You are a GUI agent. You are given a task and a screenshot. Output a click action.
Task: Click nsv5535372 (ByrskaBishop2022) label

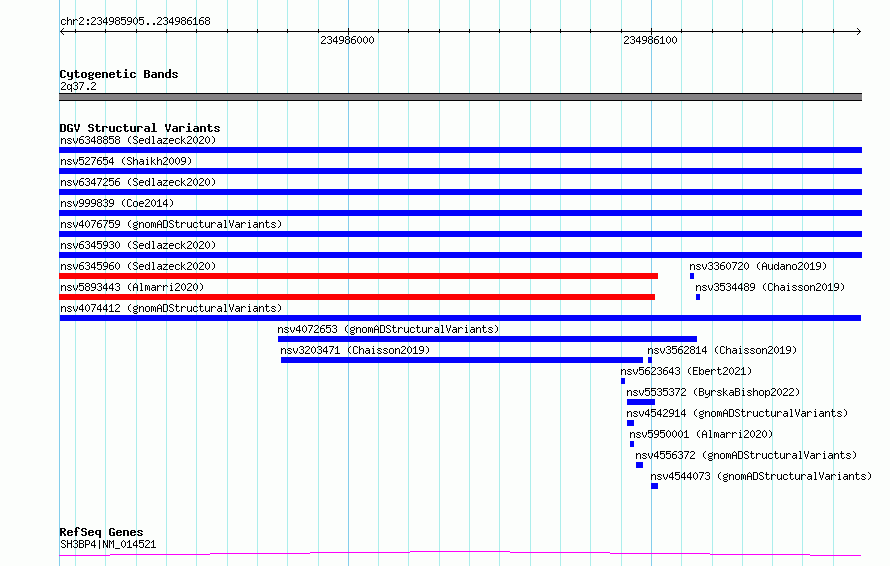point(713,392)
